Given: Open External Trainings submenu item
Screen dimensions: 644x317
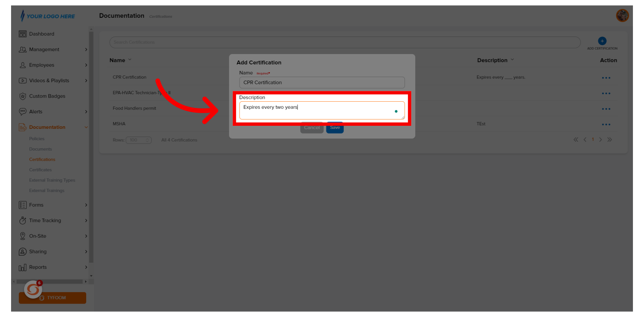Looking at the screenshot, I should (x=47, y=191).
